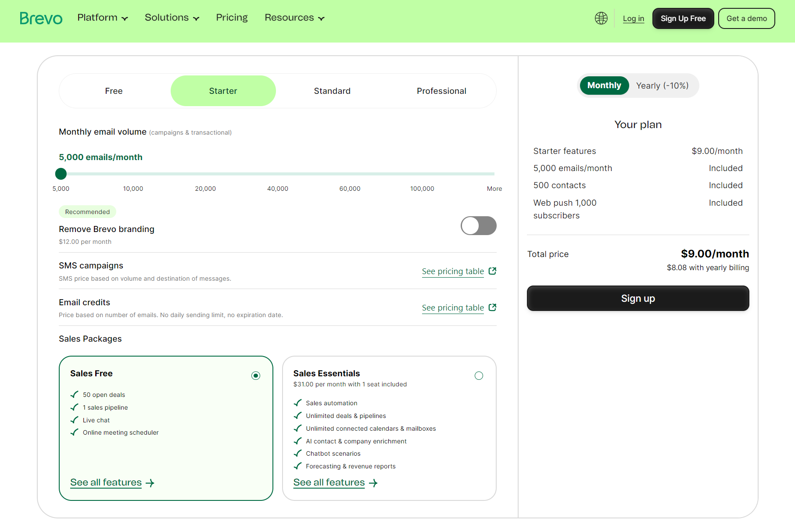Select the Starter plan tab
The width and height of the screenshot is (795, 532).
223,91
